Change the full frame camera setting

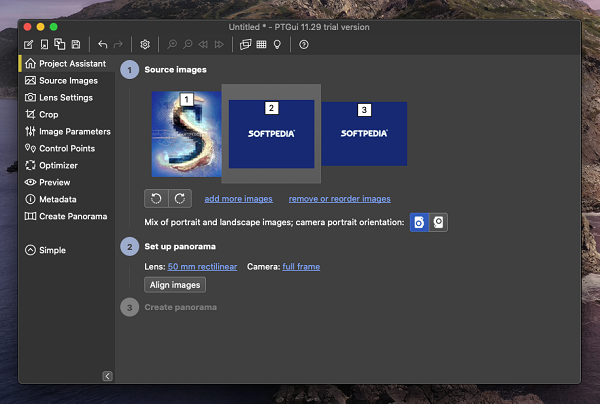pyautogui.click(x=302, y=266)
